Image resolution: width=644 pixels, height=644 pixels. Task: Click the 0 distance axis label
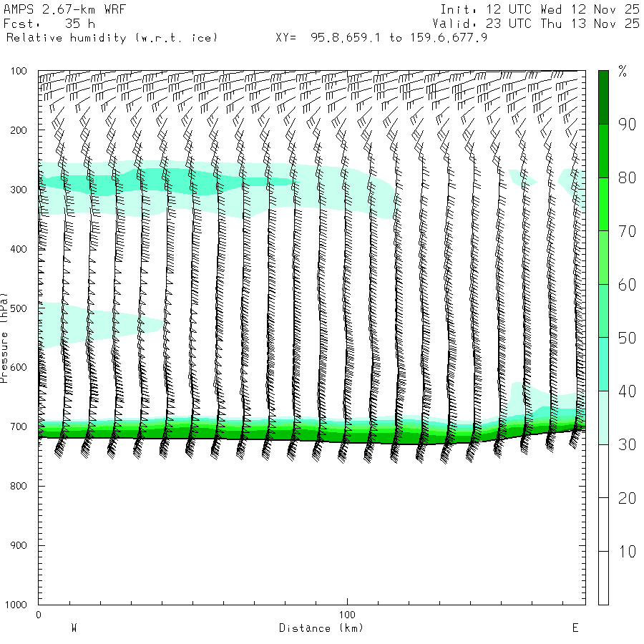click(39, 615)
